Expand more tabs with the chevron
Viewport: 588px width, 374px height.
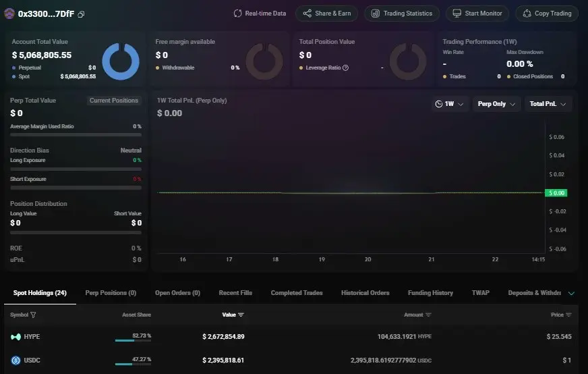(x=571, y=293)
